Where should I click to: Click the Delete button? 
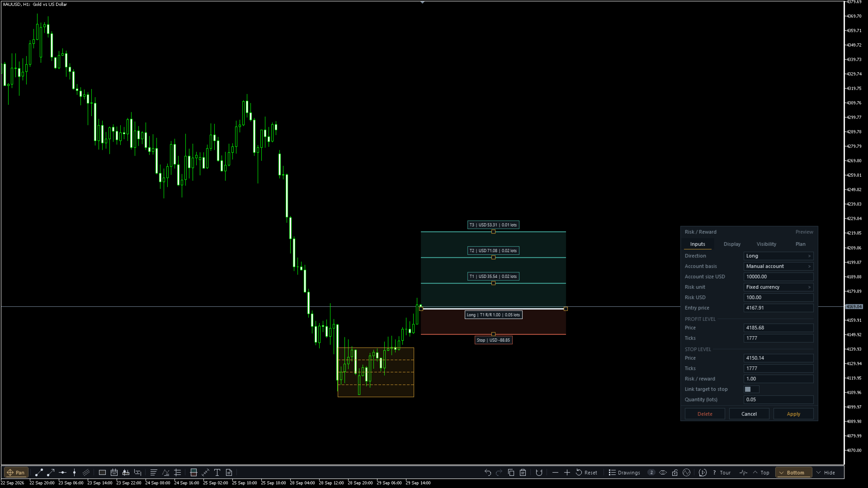click(x=705, y=414)
